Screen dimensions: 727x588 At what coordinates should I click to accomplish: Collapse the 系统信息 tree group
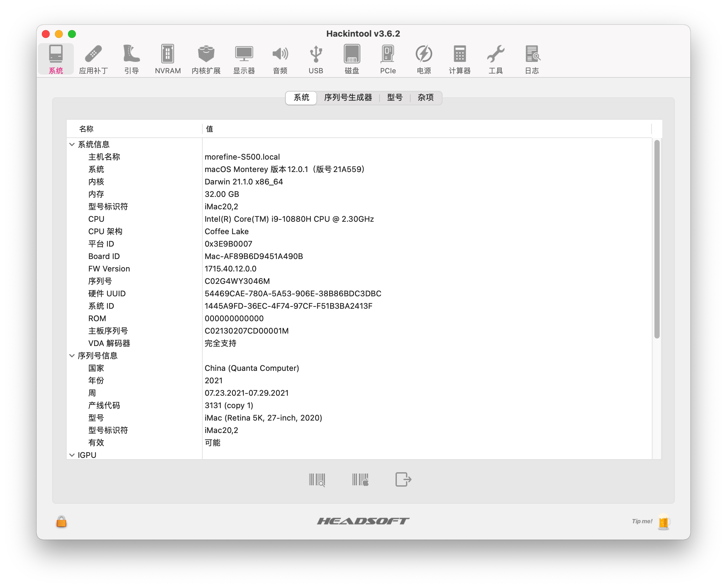pyautogui.click(x=72, y=144)
